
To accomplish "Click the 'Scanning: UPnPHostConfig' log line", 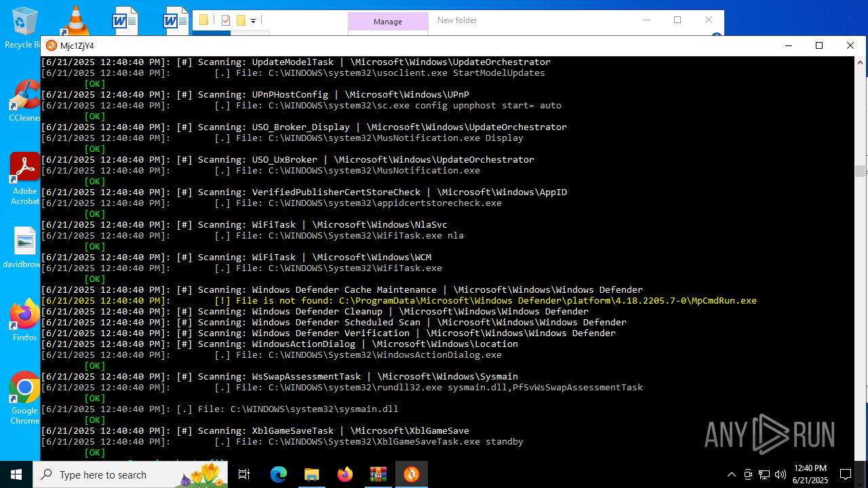I will [x=255, y=94].
